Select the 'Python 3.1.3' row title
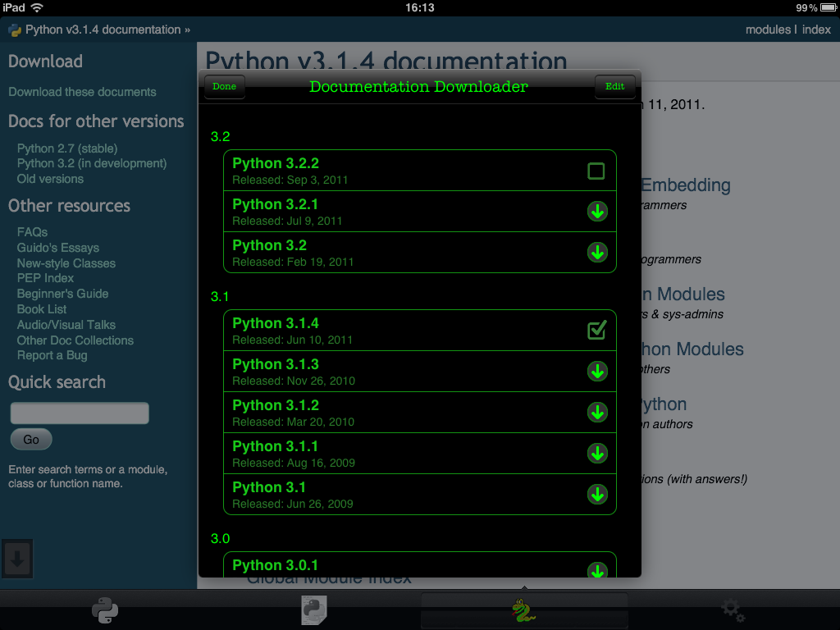 276,364
